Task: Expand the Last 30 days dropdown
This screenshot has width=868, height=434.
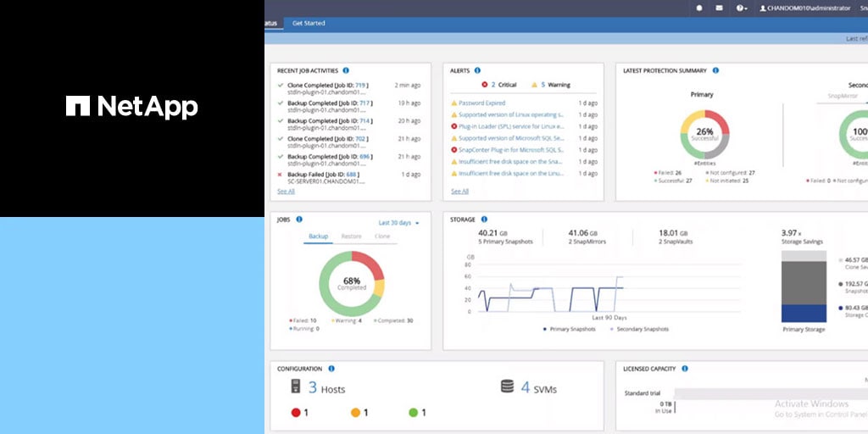Action: (x=398, y=223)
